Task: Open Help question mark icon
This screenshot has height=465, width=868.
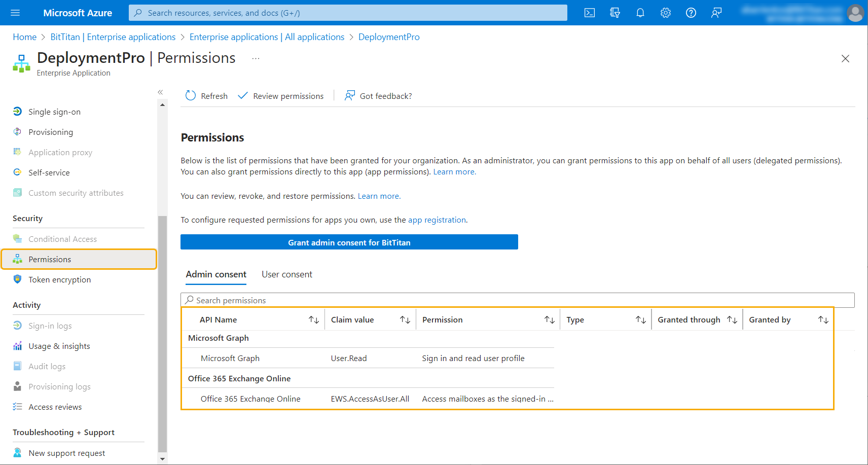Action: point(691,13)
